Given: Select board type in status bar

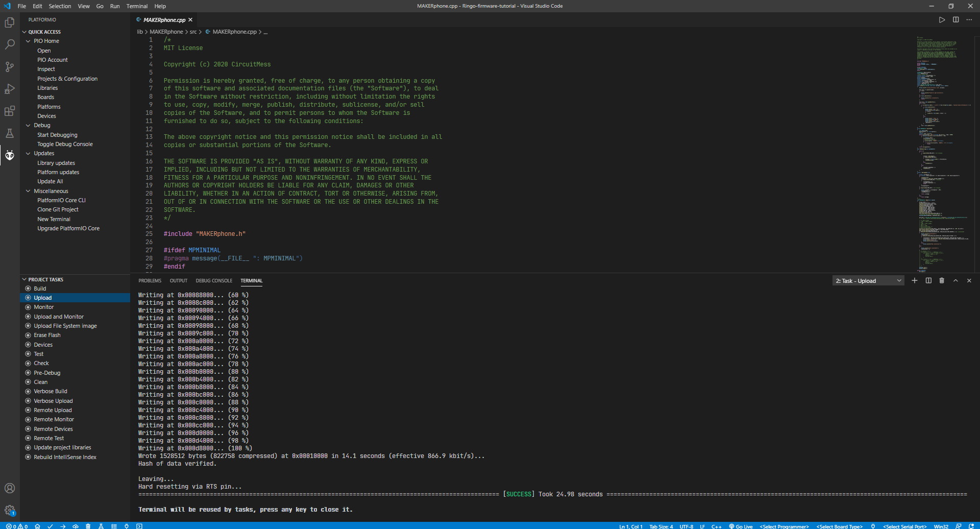Looking at the screenshot, I should 840,526.
